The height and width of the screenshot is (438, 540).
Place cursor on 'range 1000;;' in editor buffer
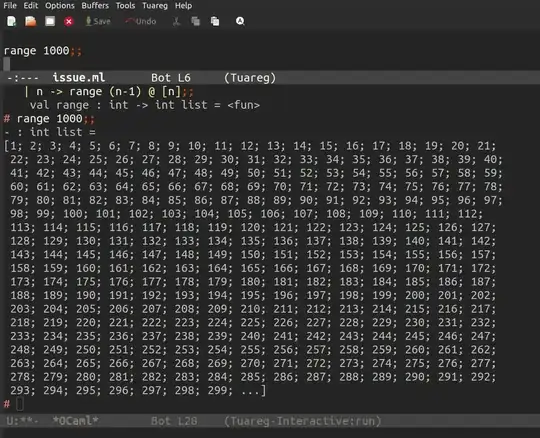tap(43, 51)
